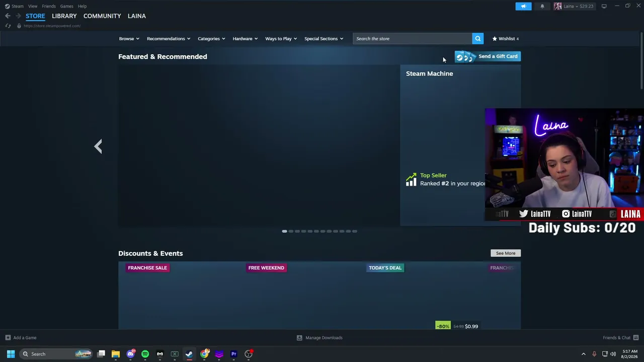This screenshot has width=644, height=362.
Task: Click the Manage Downloads label
Action: (324, 338)
